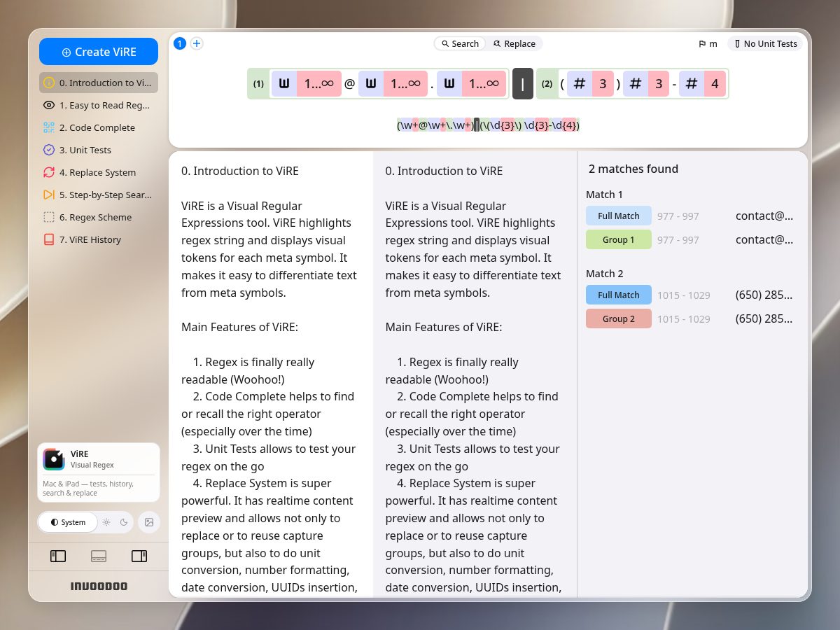The image size is (840, 630).
Task: Click the INVOODOO logo
Action: click(x=99, y=586)
